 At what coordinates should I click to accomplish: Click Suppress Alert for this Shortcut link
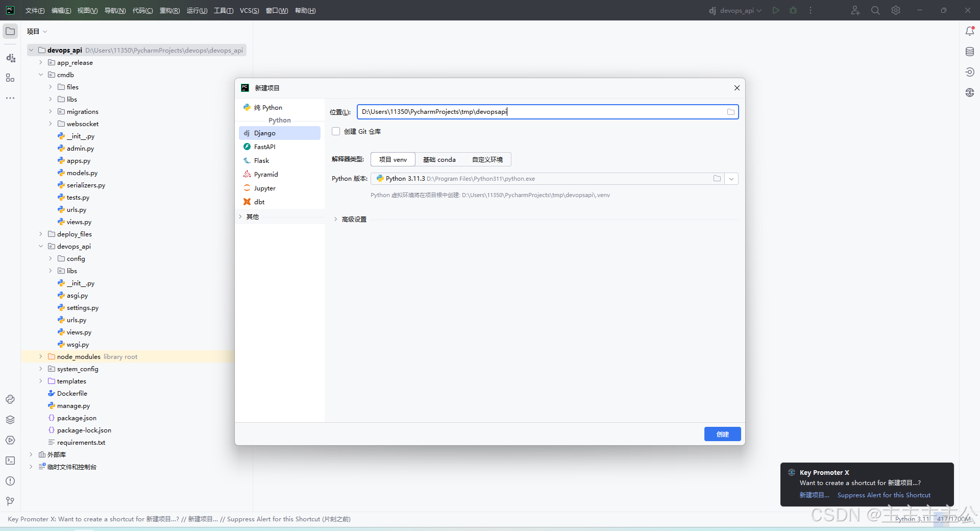tap(884, 495)
